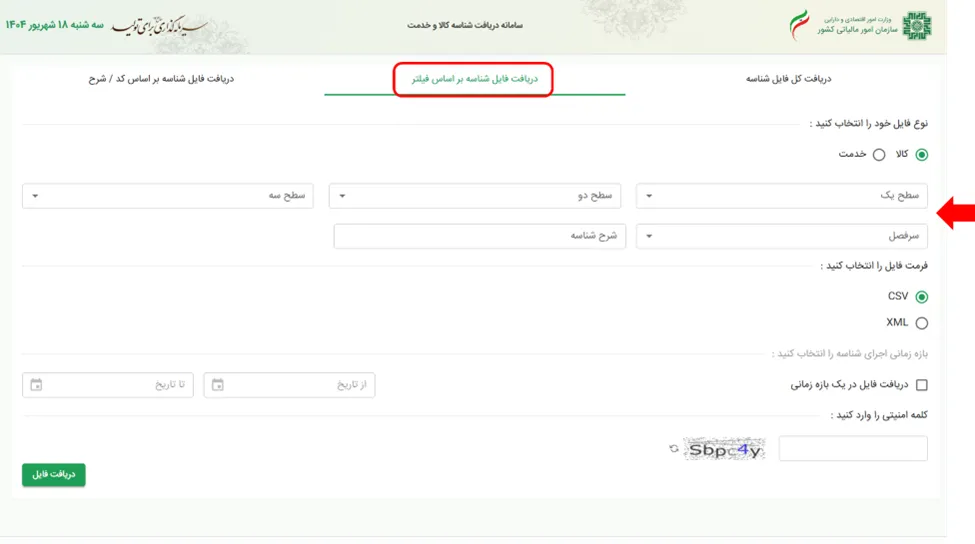Screen dimensions: 975x544
Task: Select the کالا radio button
Action: 922,155
